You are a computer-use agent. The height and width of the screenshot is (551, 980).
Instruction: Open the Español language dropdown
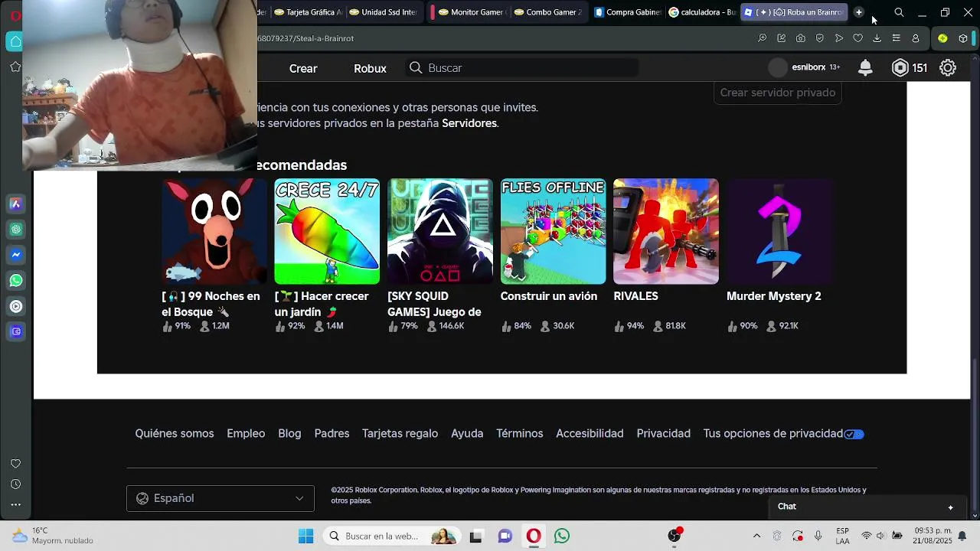(x=220, y=498)
